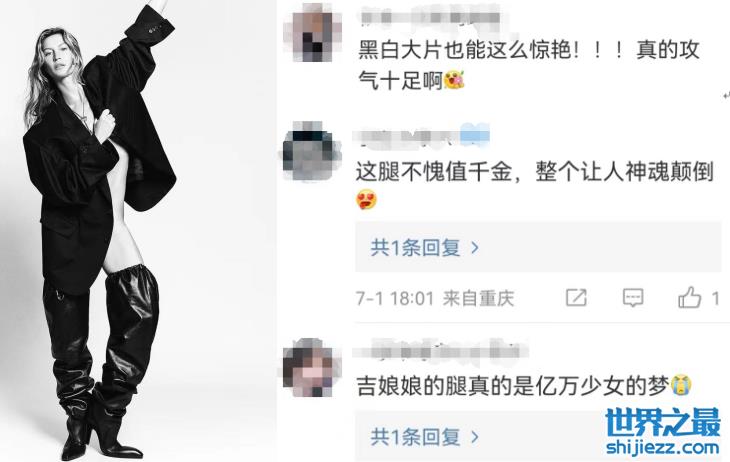Click the chevron beside the second comment's 共1条回复
Viewport: 730px width, 462px height.
475,248
